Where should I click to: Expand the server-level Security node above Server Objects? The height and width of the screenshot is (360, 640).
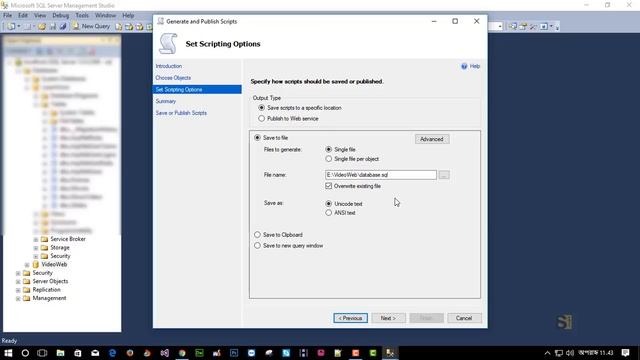(x=18, y=273)
